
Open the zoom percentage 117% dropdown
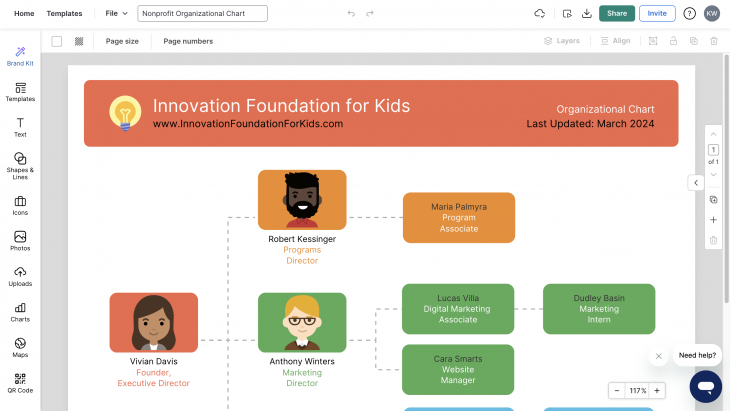coord(637,391)
